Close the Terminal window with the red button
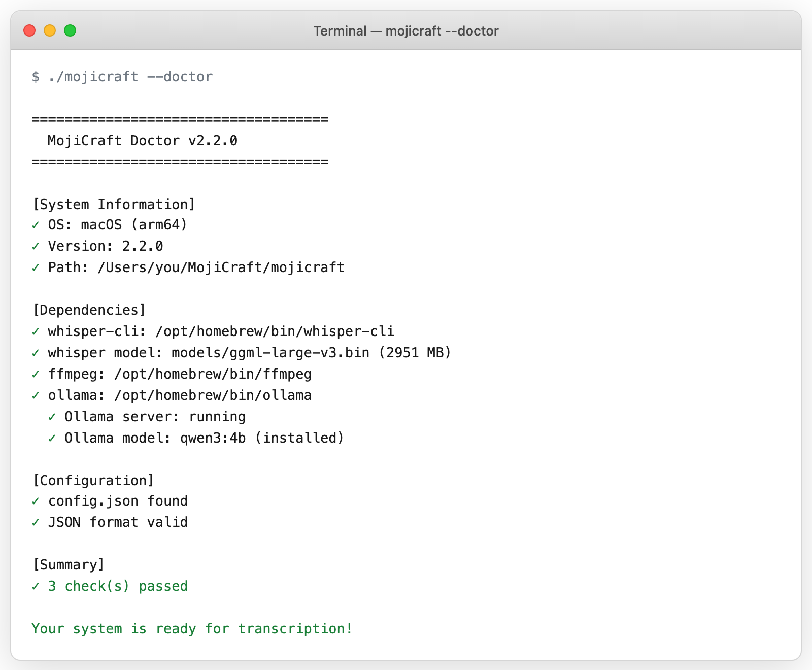 (29, 31)
